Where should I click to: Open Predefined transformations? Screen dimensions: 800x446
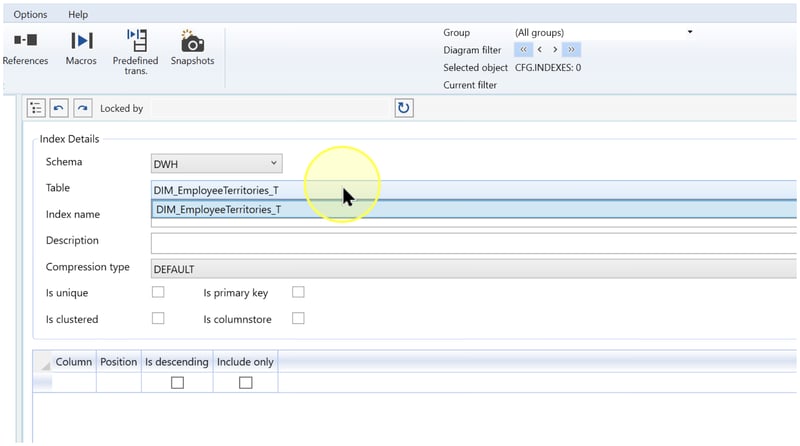click(136, 52)
